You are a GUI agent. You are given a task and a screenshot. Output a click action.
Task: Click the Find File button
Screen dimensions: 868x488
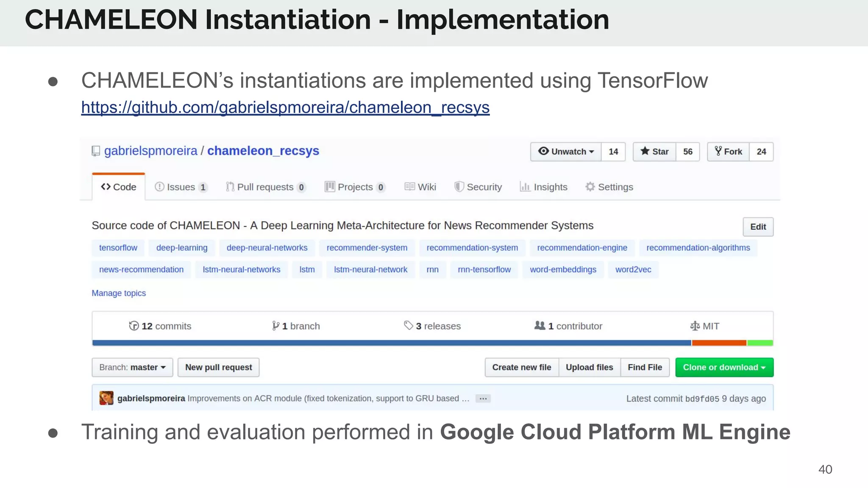click(645, 367)
